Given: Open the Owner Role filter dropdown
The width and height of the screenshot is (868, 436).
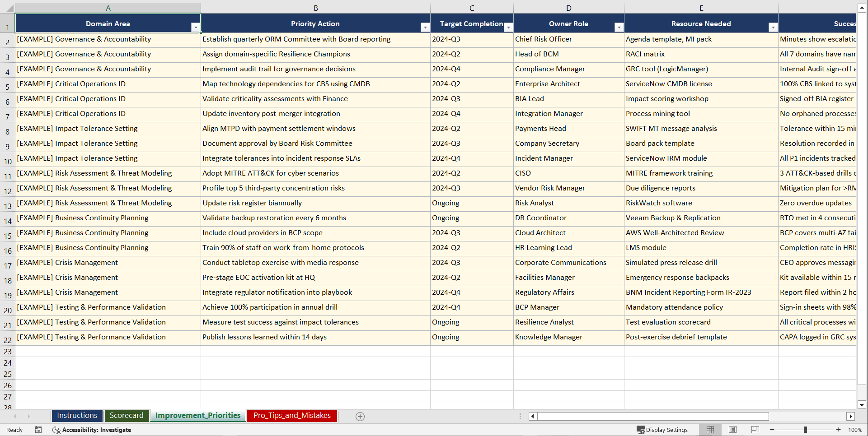Looking at the screenshot, I should pyautogui.click(x=619, y=28).
